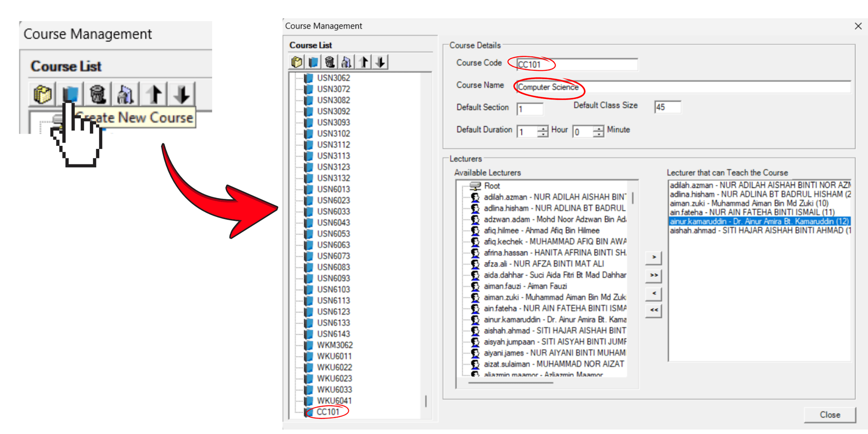The width and height of the screenshot is (868, 434).
Task: Select highlighted ainur.kamaruddin (12) in teaching list
Action: pos(759,221)
